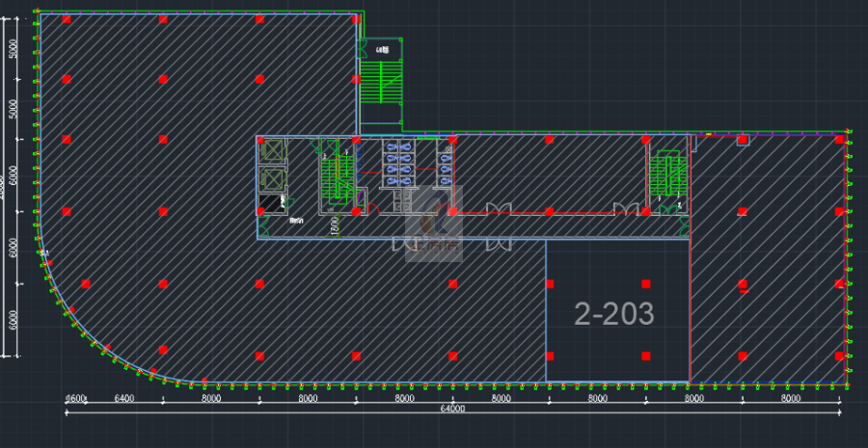Select the right-side green staircase

(665, 172)
